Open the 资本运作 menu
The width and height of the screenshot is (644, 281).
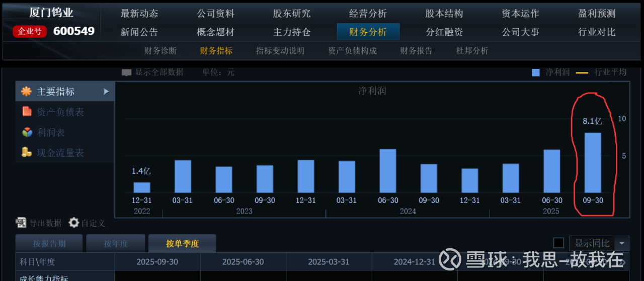[x=520, y=14]
